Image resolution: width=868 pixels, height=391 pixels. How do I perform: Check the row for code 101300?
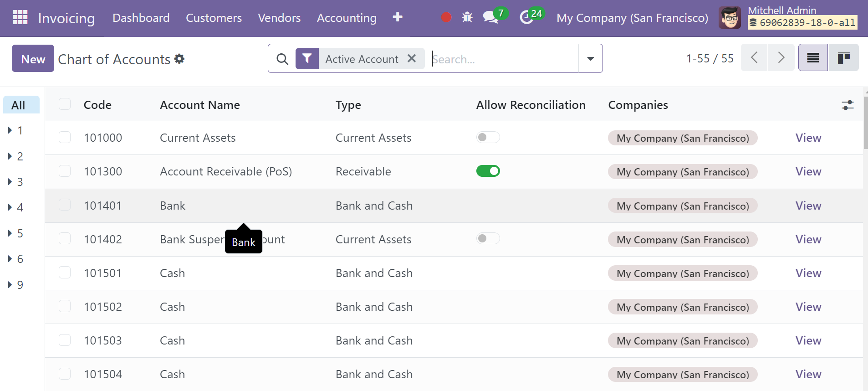65,171
